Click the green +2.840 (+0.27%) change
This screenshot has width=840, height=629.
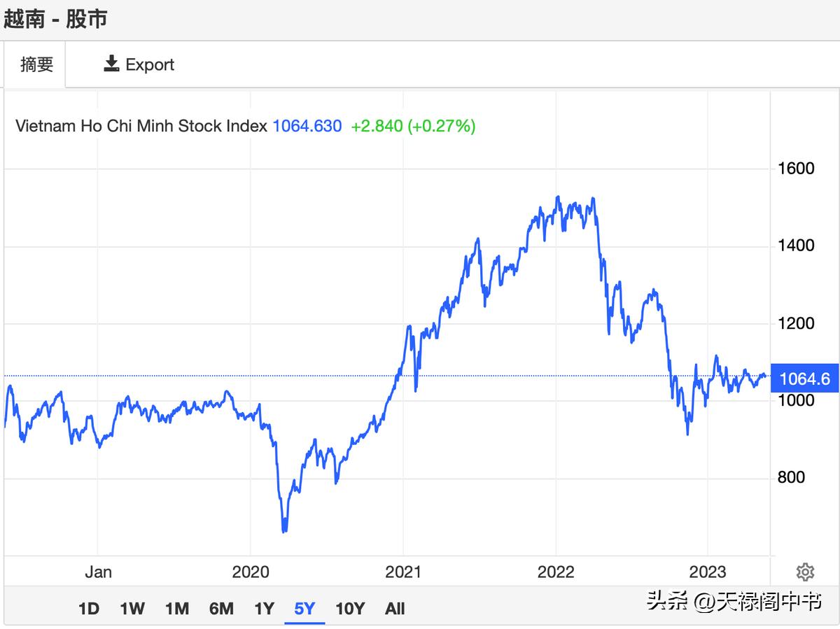pos(413,126)
